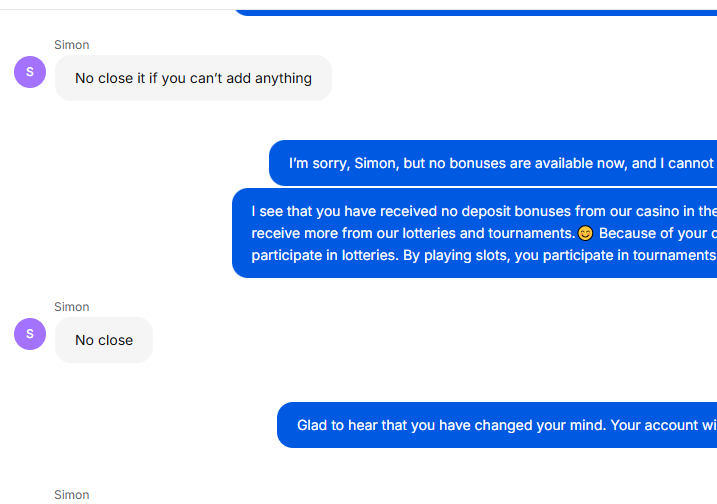Click the smiley emoji in the lotteries message
This screenshot has height=504, width=717.
click(x=586, y=234)
